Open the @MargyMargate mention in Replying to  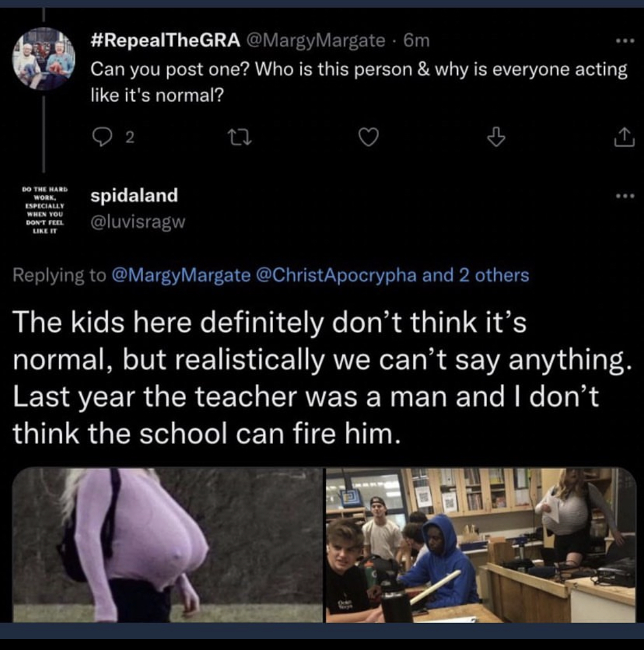point(181,275)
